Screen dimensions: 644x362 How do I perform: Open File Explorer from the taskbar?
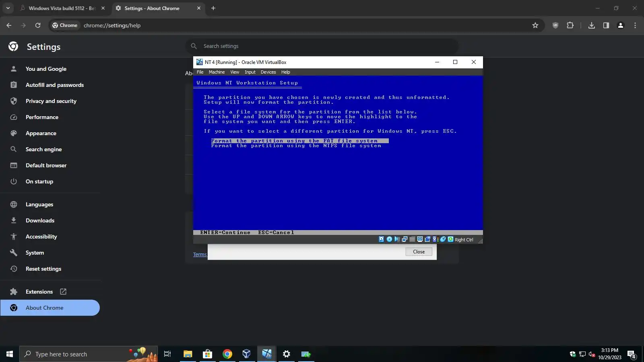(x=188, y=354)
